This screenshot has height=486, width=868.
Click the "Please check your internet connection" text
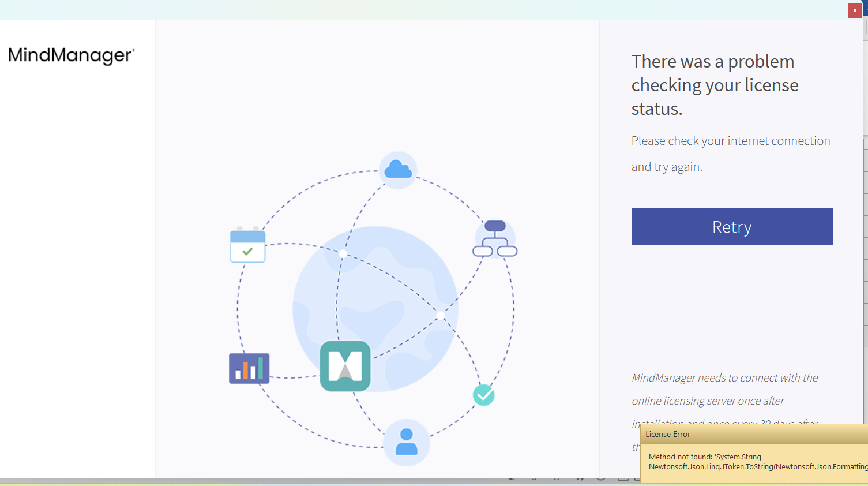point(731,154)
